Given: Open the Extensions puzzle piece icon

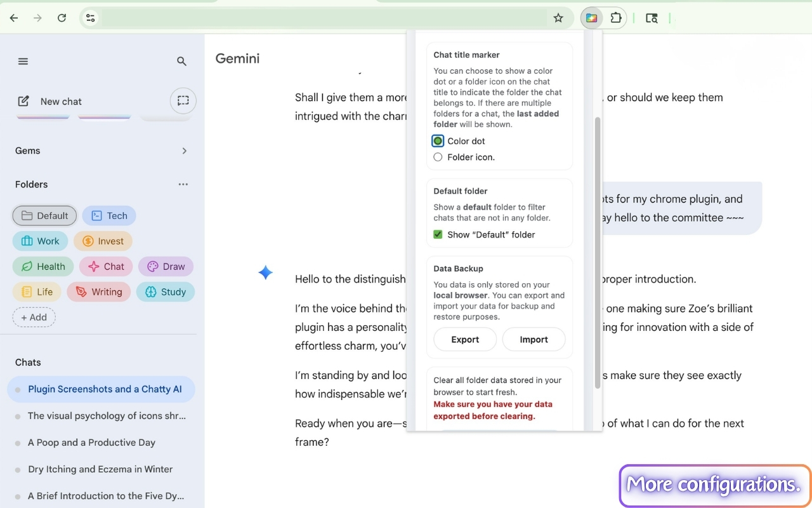Looking at the screenshot, I should click(615, 18).
